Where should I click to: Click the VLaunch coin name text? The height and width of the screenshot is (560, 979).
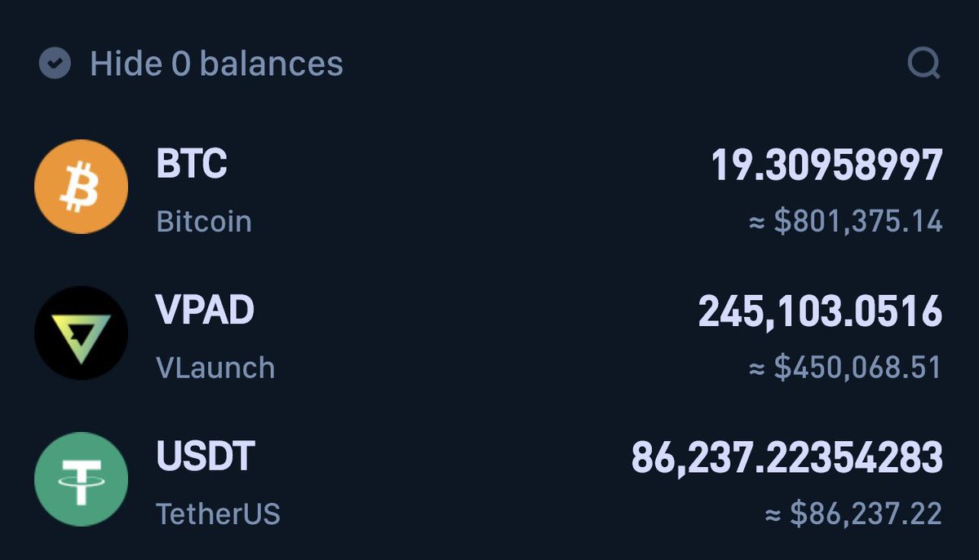[215, 368]
